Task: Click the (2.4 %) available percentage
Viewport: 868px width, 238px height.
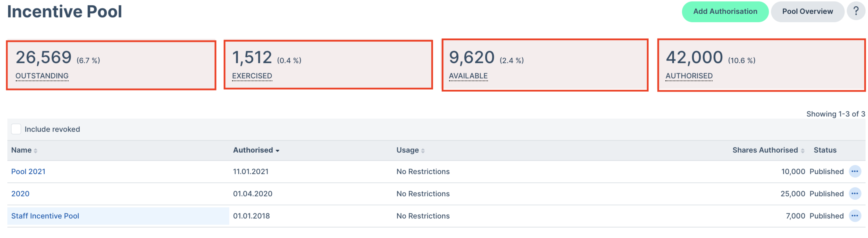Action: 512,61
